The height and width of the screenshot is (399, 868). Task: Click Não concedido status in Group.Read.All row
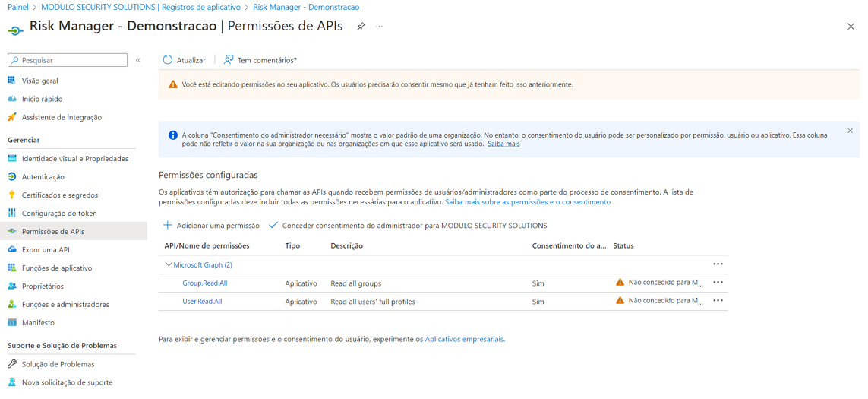[x=665, y=283]
